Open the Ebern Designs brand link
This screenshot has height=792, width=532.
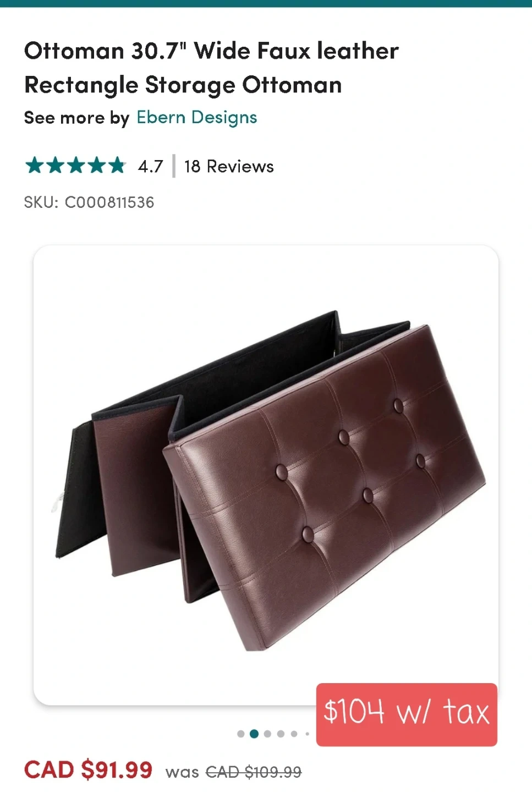pyautogui.click(x=196, y=117)
